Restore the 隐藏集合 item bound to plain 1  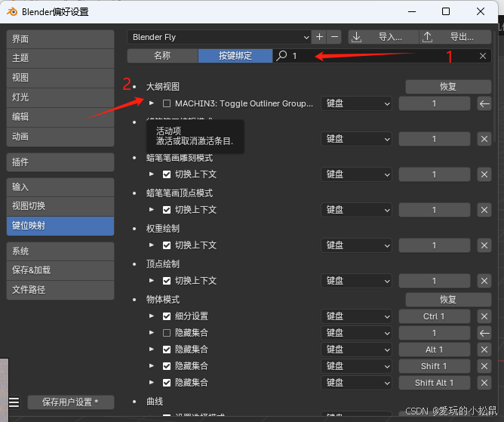[484, 333]
